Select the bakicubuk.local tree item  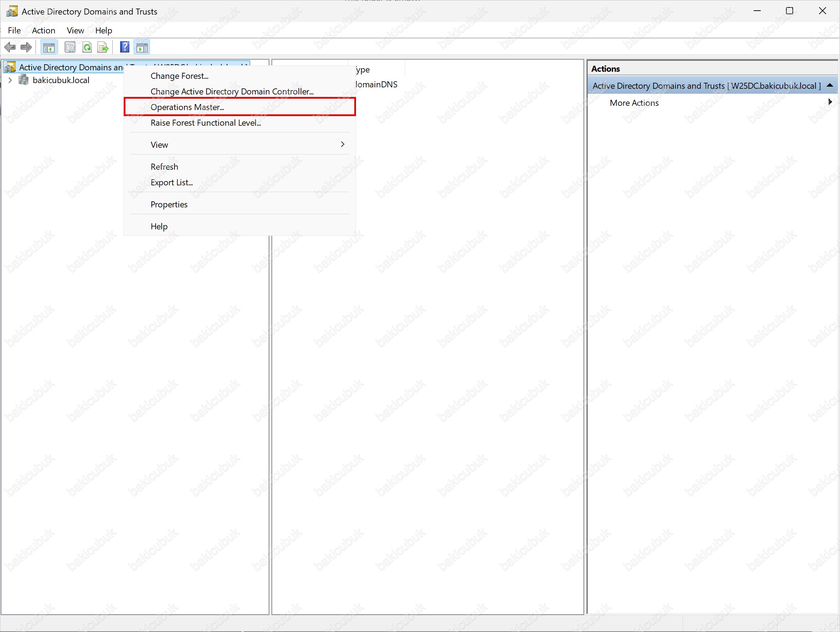tap(61, 80)
